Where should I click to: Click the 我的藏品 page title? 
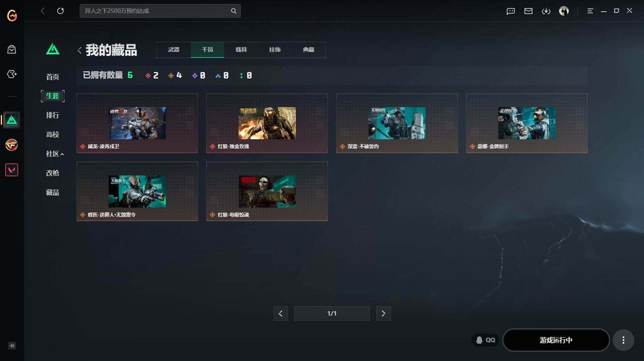(x=111, y=50)
